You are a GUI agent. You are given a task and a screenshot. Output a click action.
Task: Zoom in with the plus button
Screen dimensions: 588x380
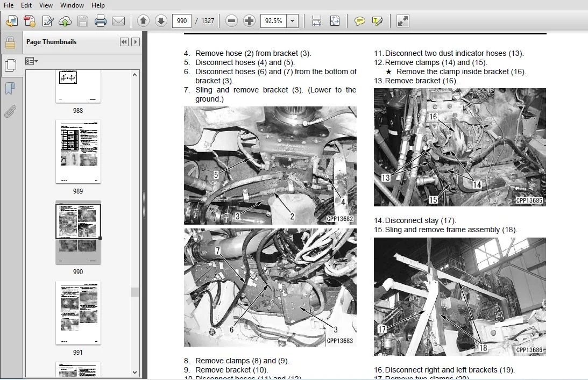pyautogui.click(x=250, y=20)
